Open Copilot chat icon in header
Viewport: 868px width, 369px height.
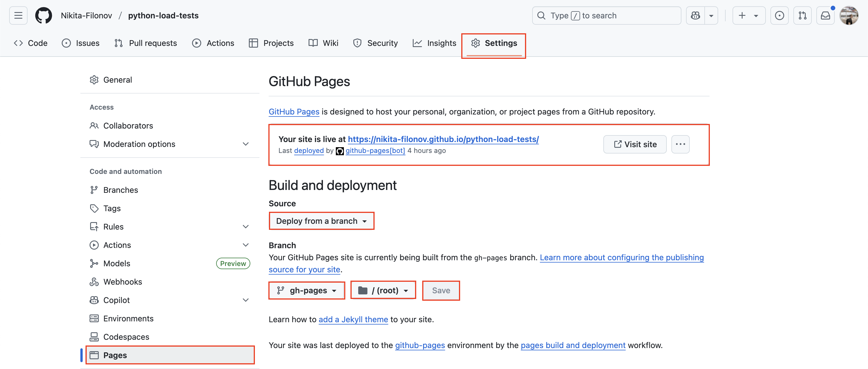pos(695,15)
